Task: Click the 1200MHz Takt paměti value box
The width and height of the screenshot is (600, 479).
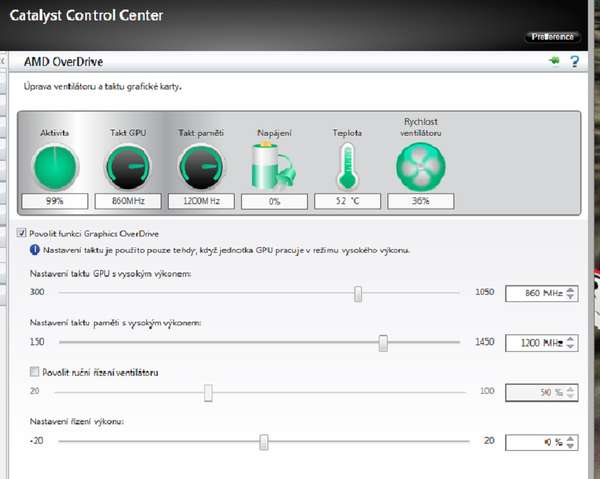Action: 201,201
